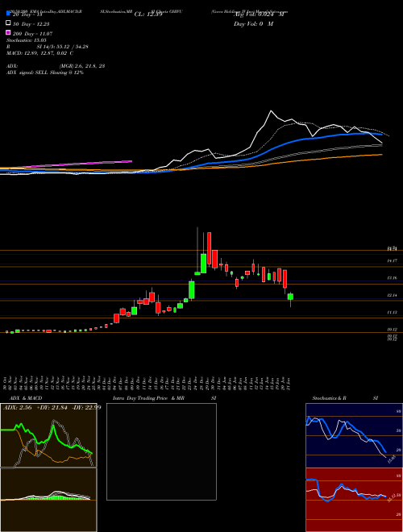Click the ADX: 2.56 value in ADX panel
This screenshot has height=532, width=403.
click(x=17, y=408)
